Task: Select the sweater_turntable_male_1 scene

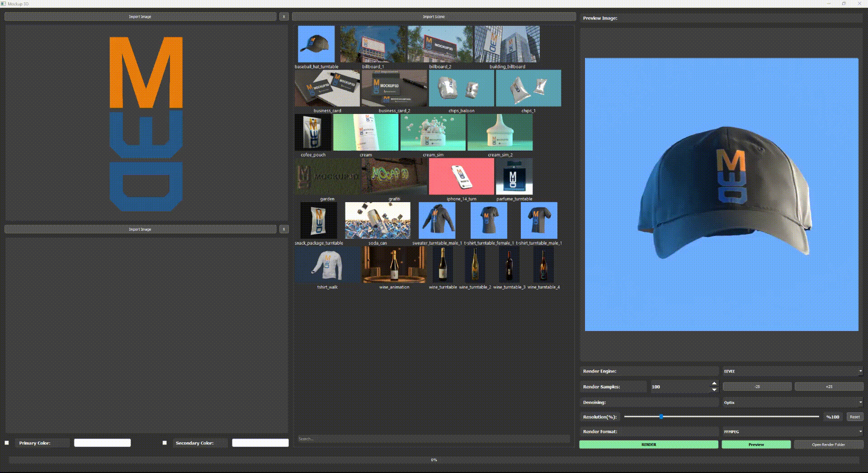Action: pos(437,220)
